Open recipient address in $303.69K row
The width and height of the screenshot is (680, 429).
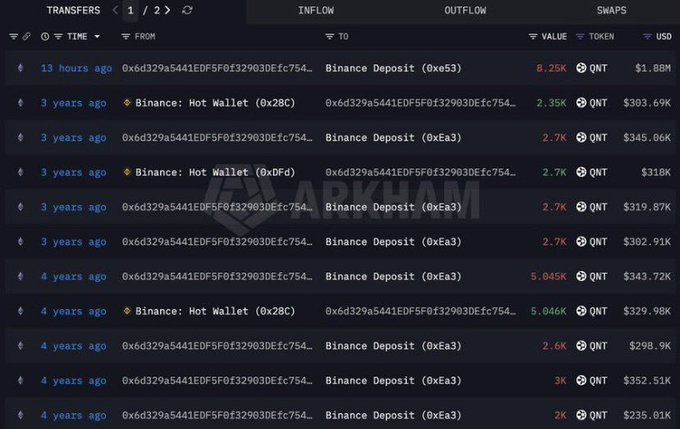coord(421,103)
